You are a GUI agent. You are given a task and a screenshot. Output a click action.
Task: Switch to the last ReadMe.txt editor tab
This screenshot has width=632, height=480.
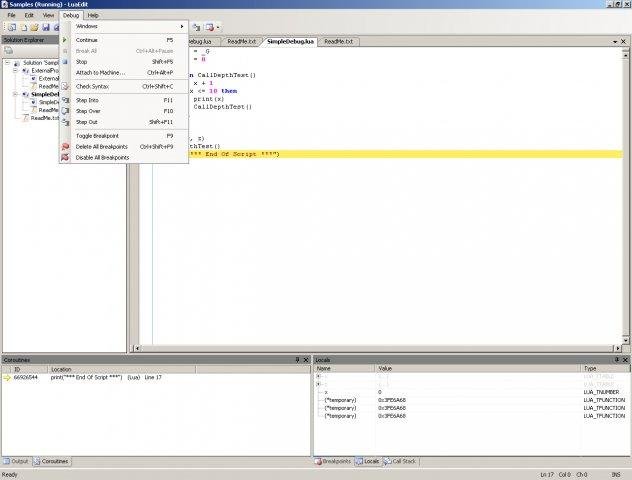click(338, 42)
